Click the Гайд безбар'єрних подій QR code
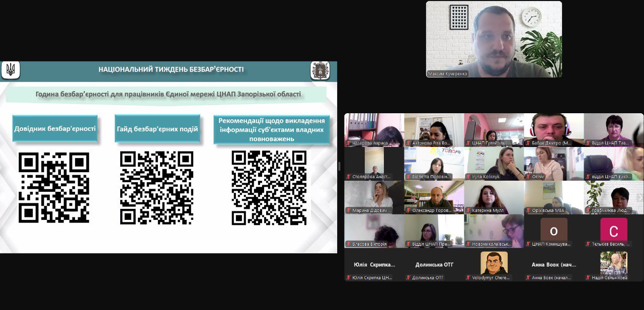 pos(157,188)
